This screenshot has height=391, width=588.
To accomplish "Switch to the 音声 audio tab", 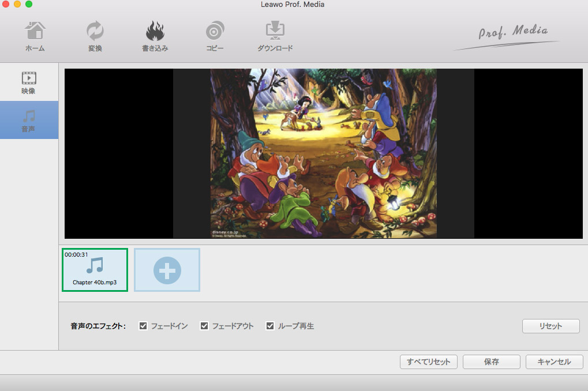I will [x=29, y=120].
